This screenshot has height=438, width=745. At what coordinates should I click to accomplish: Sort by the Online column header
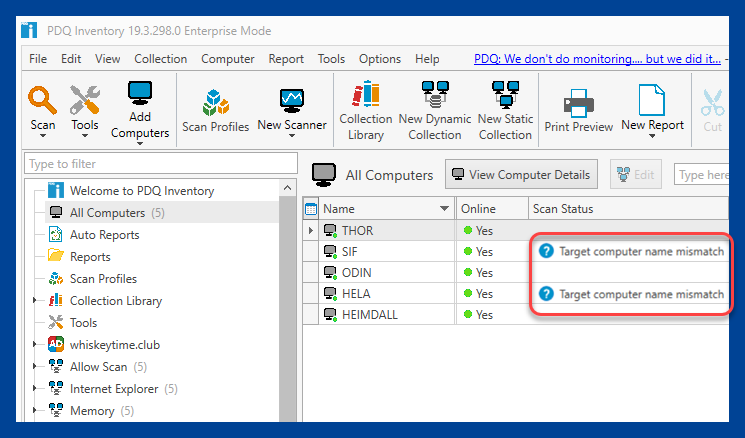coord(492,209)
